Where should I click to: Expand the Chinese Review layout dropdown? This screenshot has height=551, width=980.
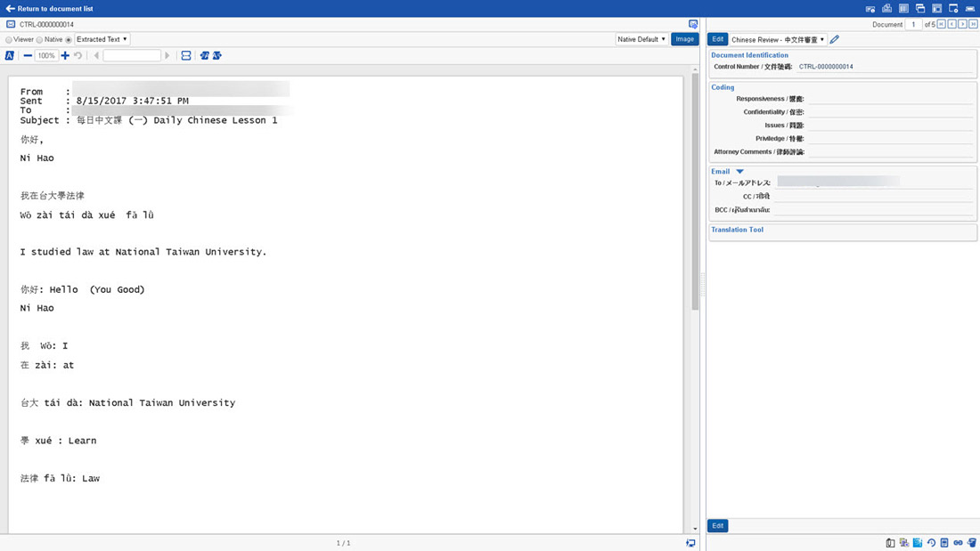pos(778,40)
